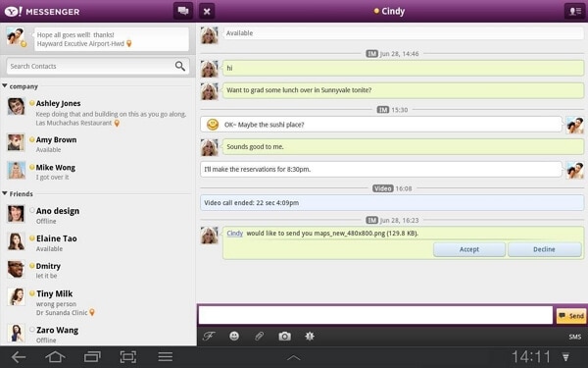The height and width of the screenshot is (368, 588).
Task: Close Cindy's chat window
Action: 207,11
